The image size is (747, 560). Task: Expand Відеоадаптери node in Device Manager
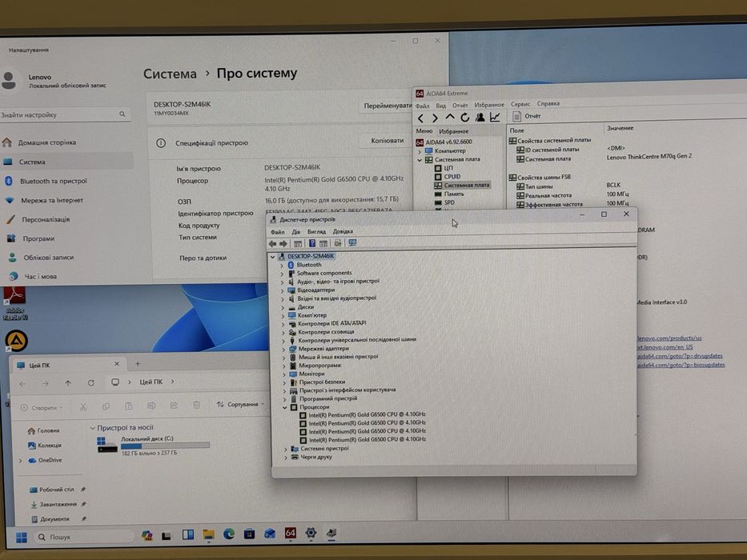[282, 290]
